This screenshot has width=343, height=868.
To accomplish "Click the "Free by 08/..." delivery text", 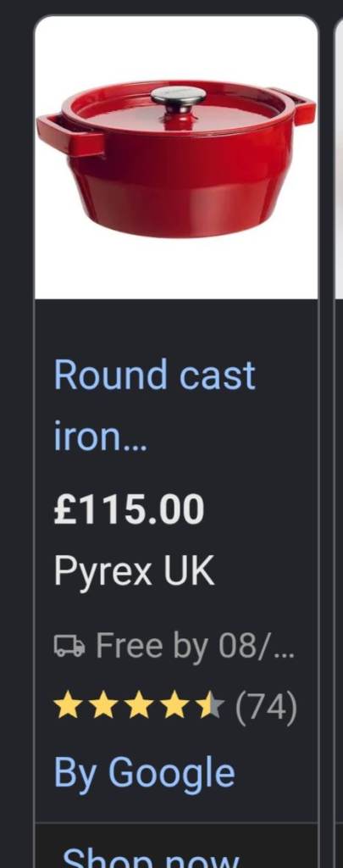I will (195, 645).
